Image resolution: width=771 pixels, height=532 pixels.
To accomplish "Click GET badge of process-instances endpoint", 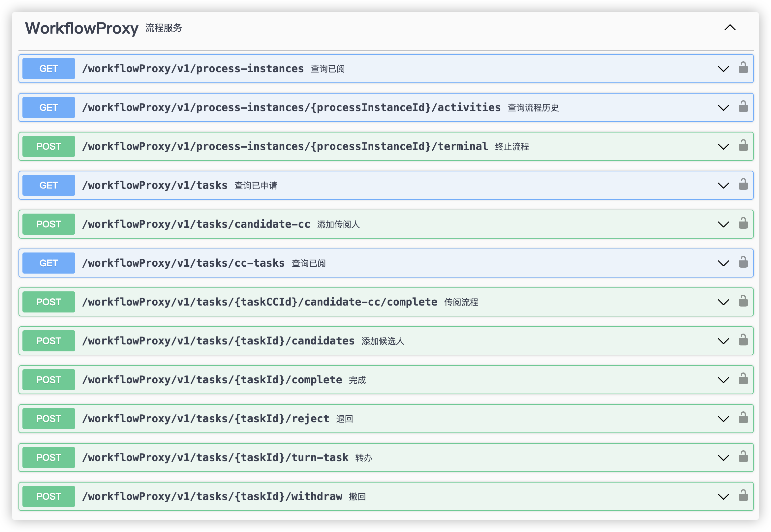I will [x=49, y=69].
